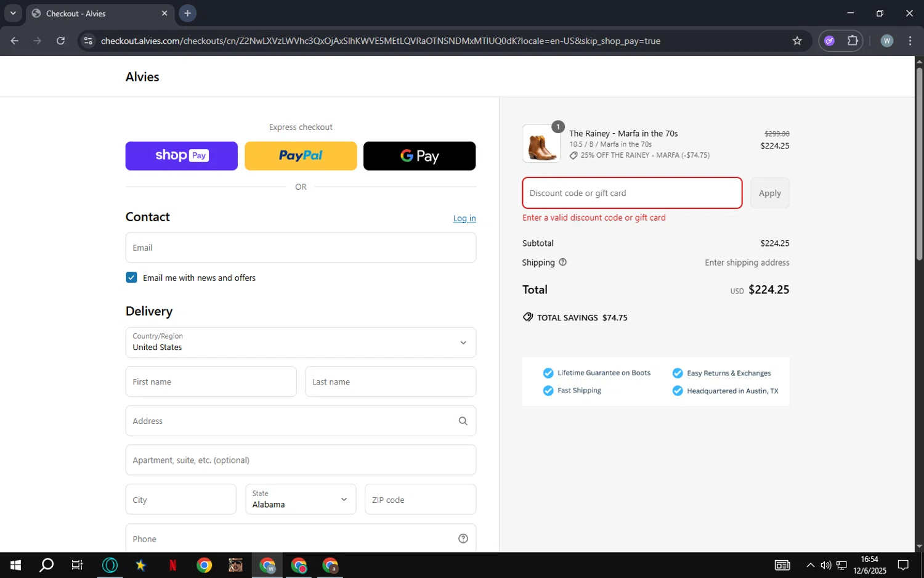
Task: Click the Discount code or gift card field
Action: click(632, 193)
